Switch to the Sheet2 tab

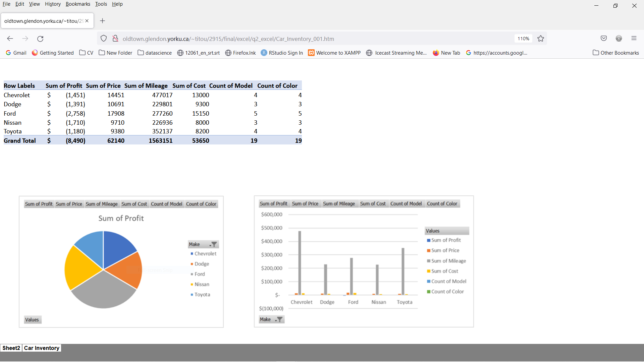click(x=11, y=348)
